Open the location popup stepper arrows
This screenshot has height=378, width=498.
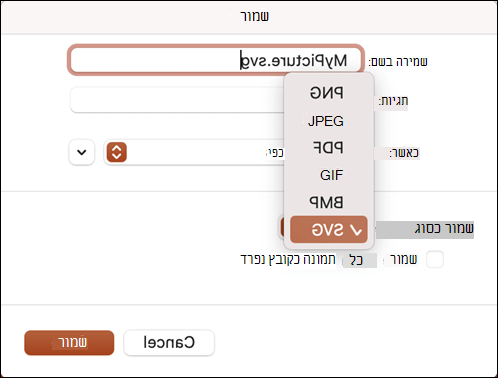coord(116,152)
